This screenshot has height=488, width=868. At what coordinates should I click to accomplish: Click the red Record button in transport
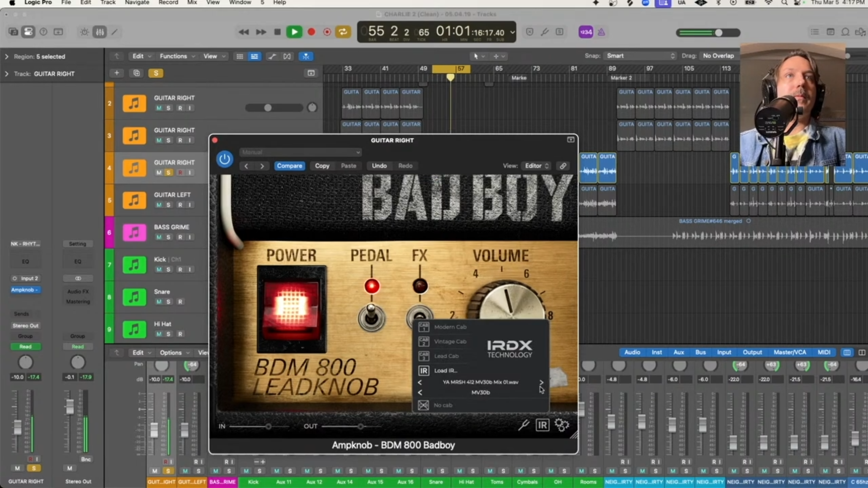point(311,32)
